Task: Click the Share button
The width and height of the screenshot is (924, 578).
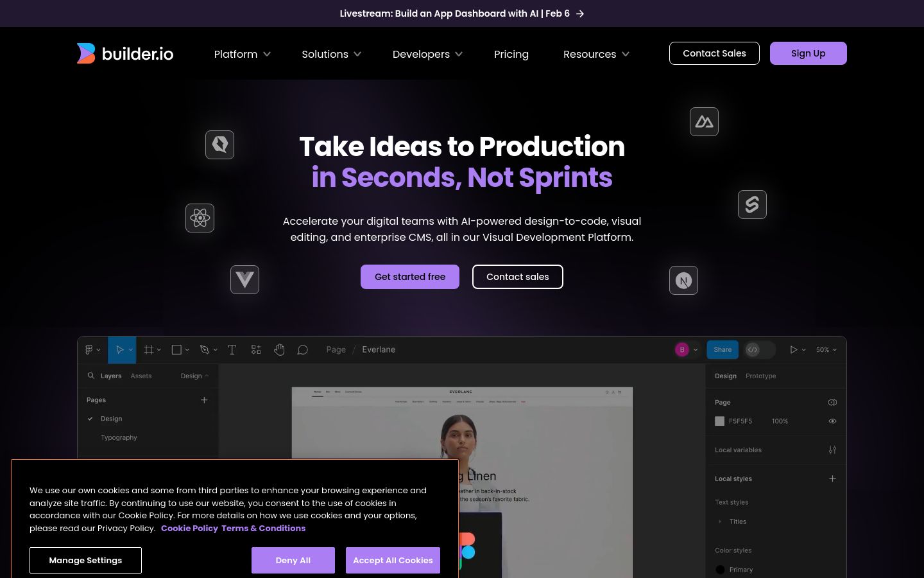Action: click(723, 349)
